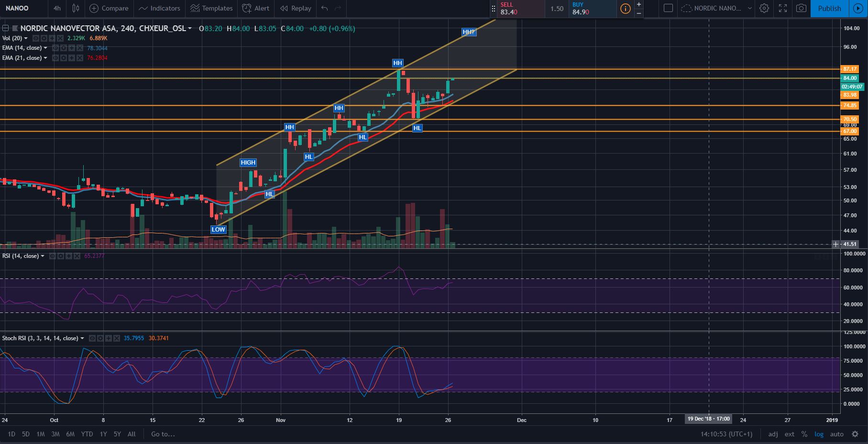The width and height of the screenshot is (868, 444).
Task: Select the YTD time range
Action: click(x=87, y=434)
